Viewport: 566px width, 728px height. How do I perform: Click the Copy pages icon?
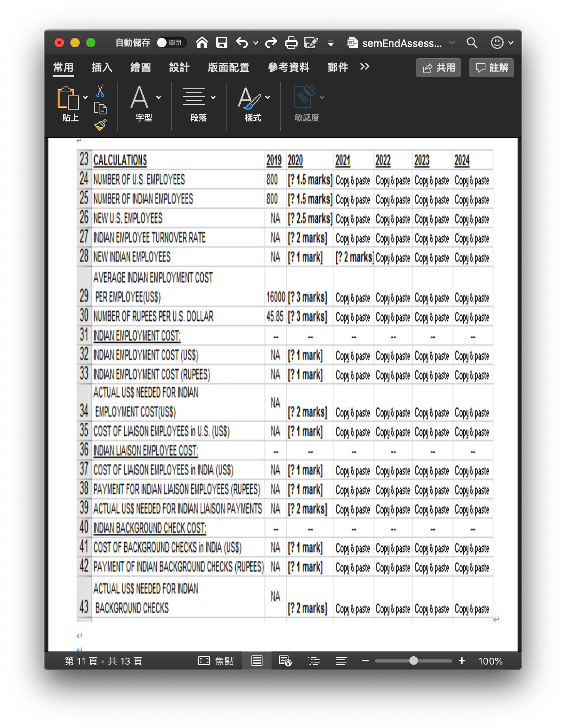[x=100, y=108]
